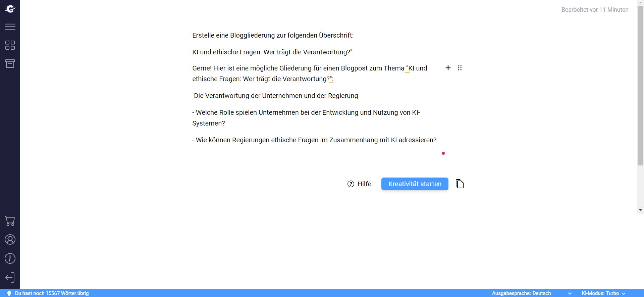Click the logout arrow icon
This screenshot has width=644, height=297.
tap(10, 278)
